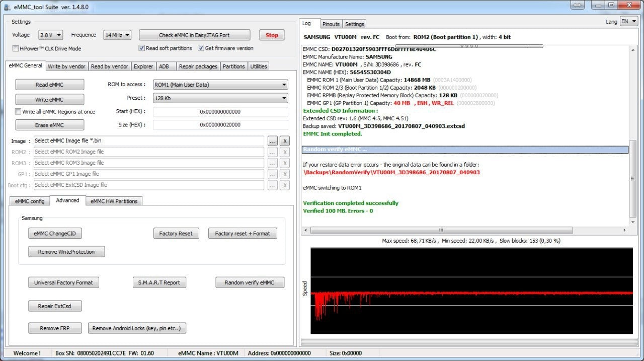Uncheck Read soft partitions option
This screenshot has height=361, width=644.
coord(142,48)
